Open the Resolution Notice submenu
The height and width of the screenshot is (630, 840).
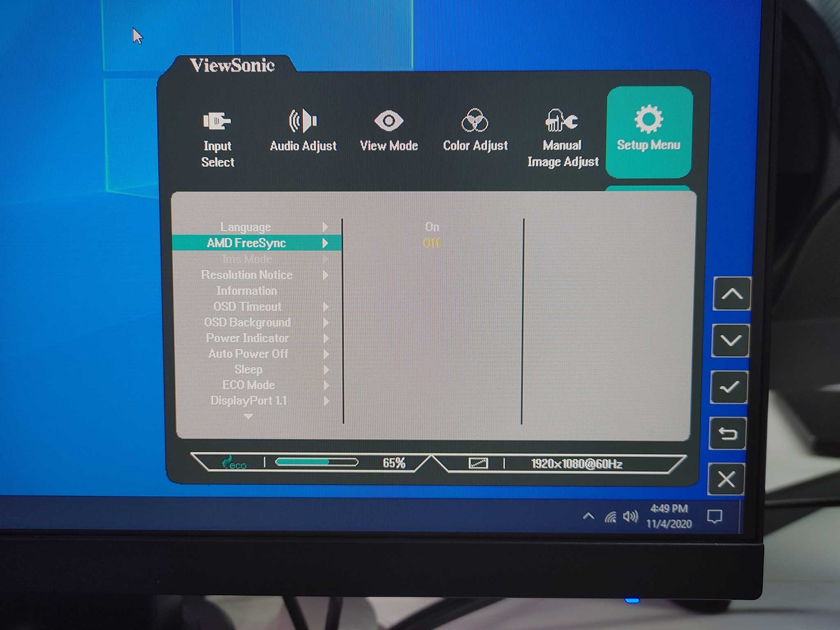(x=326, y=275)
